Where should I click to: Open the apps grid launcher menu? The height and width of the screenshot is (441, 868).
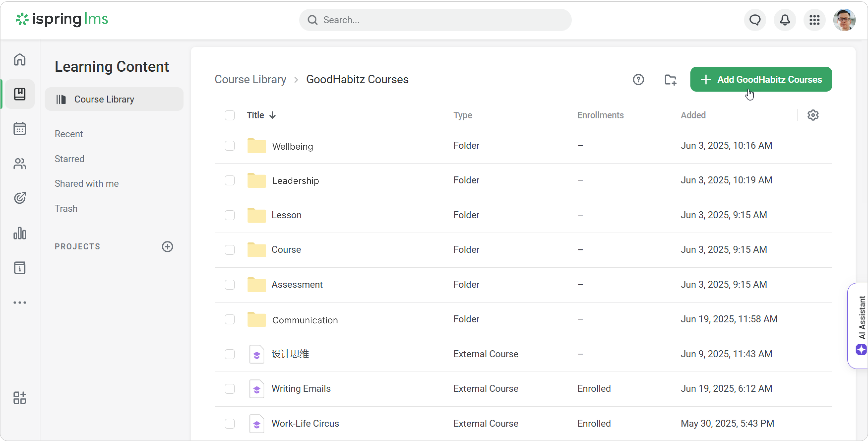pyautogui.click(x=814, y=20)
